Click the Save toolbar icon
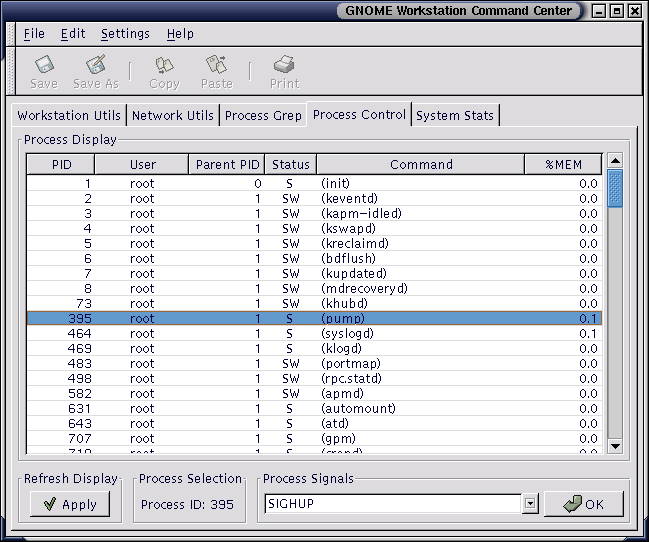Screen dimensions: 649x542 pos(44,72)
